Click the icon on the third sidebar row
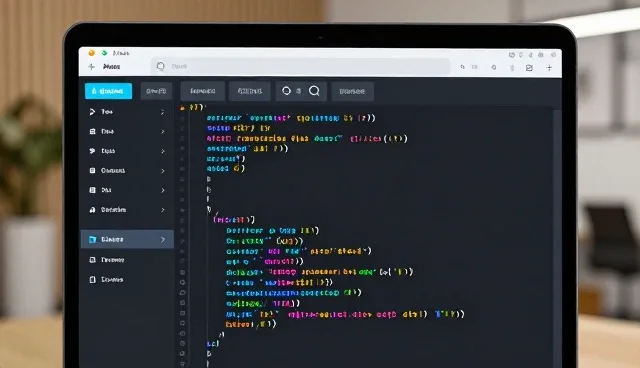This screenshot has height=368, width=640. coord(93,151)
